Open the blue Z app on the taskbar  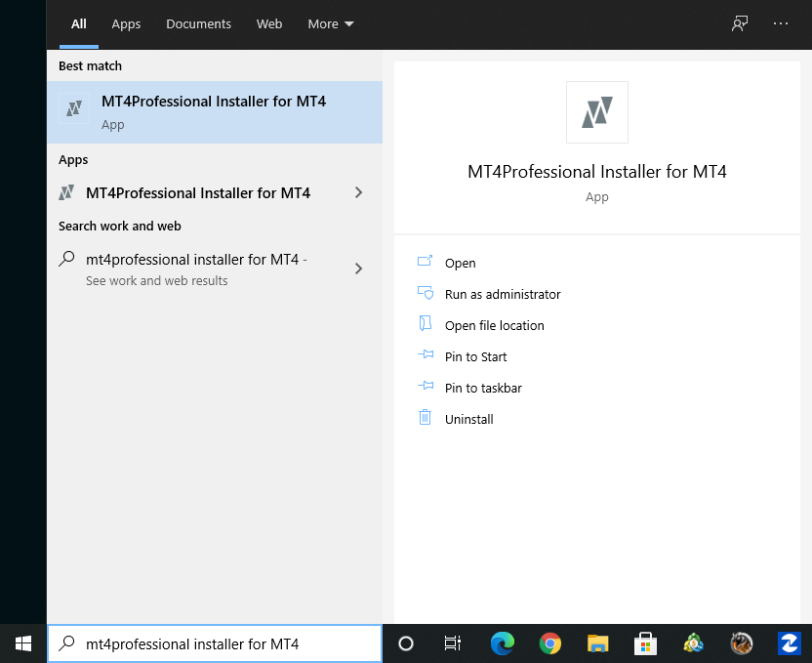(790, 643)
